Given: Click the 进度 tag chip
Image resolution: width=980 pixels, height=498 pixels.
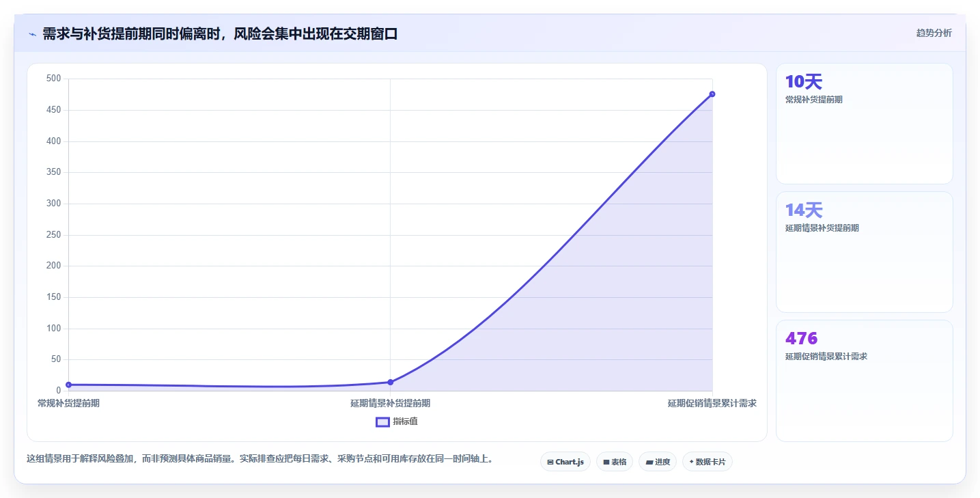Looking at the screenshot, I should 658,462.
